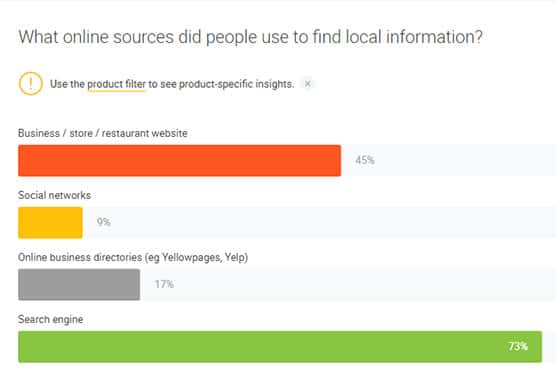556x385 pixels.
Task: Click the chart title heading
Action: coord(250,37)
